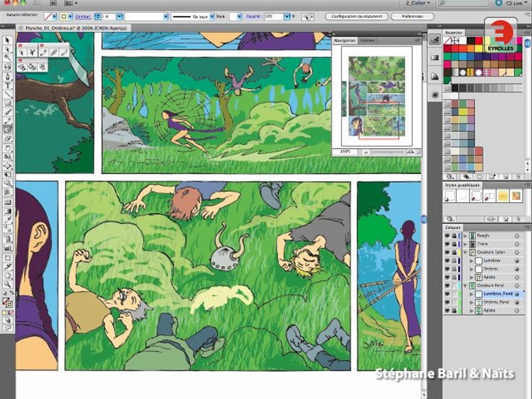Expand the Rough layer
This screenshot has width=532, height=399.
pos(465,236)
